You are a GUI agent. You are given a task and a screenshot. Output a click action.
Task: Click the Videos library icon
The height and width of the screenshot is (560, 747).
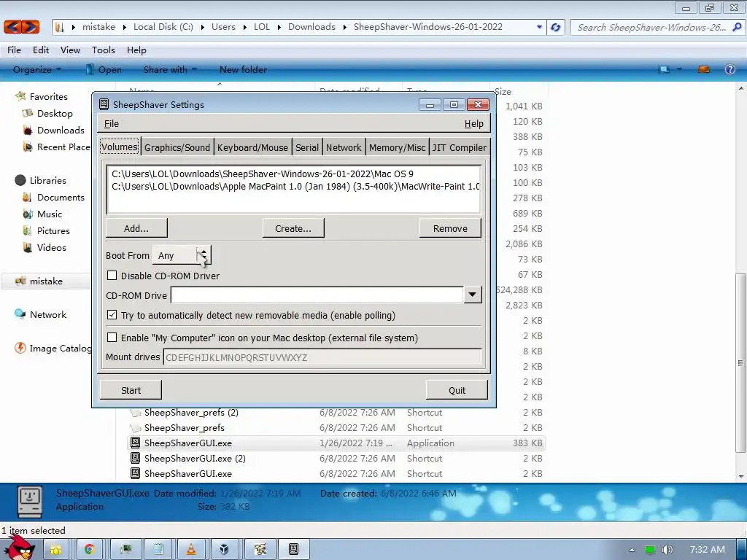tap(27, 247)
